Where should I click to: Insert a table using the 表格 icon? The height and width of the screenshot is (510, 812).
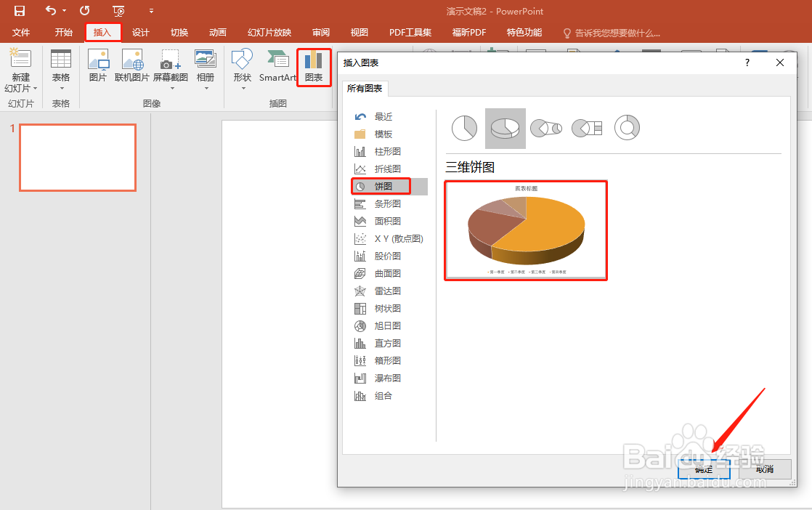60,67
